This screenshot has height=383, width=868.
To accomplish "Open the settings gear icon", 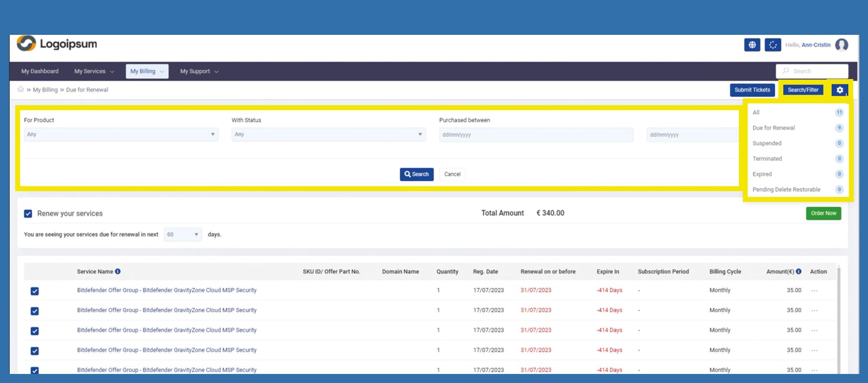I will [x=839, y=90].
